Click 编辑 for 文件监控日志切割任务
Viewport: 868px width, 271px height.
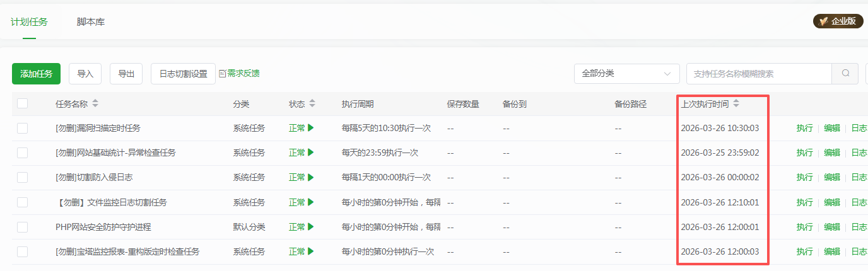(832, 202)
